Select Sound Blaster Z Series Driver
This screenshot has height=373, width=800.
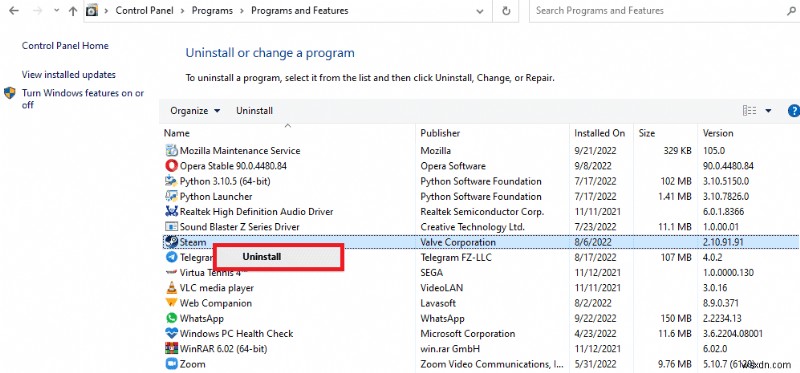[239, 227]
